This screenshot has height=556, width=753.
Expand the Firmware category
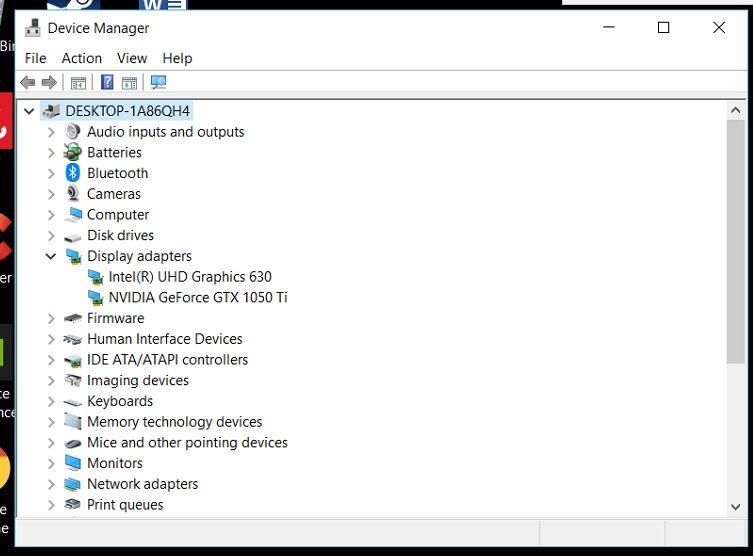pyautogui.click(x=51, y=318)
